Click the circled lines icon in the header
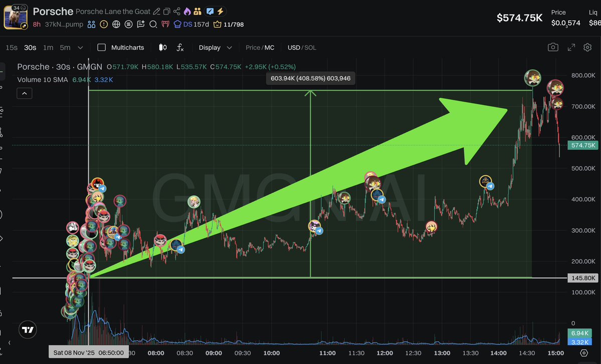 (128, 25)
